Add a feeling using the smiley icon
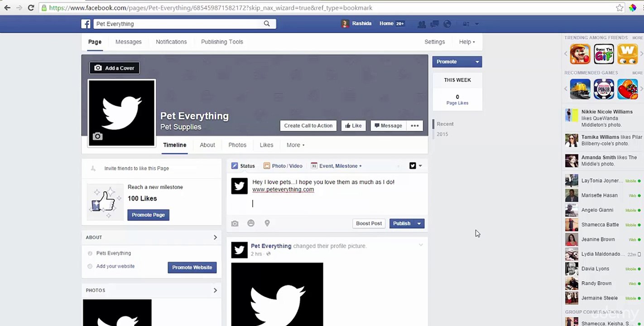 click(x=251, y=223)
